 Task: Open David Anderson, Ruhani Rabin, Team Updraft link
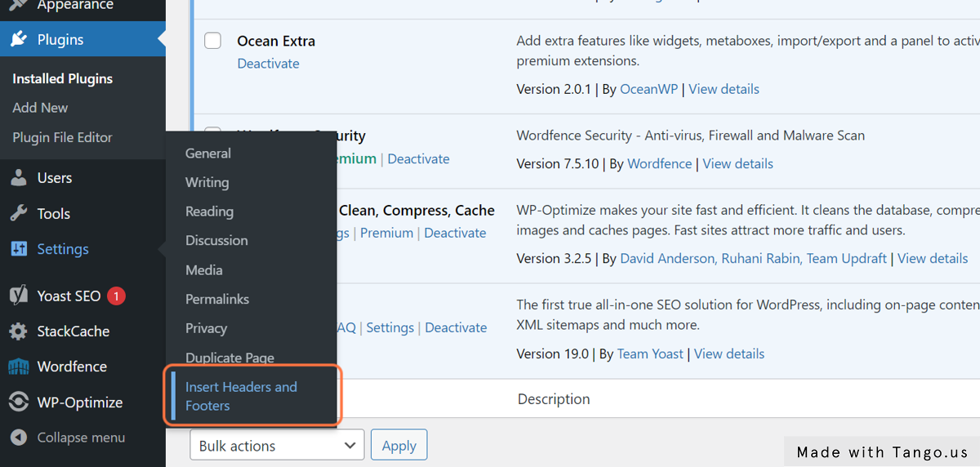[x=753, y=259]
